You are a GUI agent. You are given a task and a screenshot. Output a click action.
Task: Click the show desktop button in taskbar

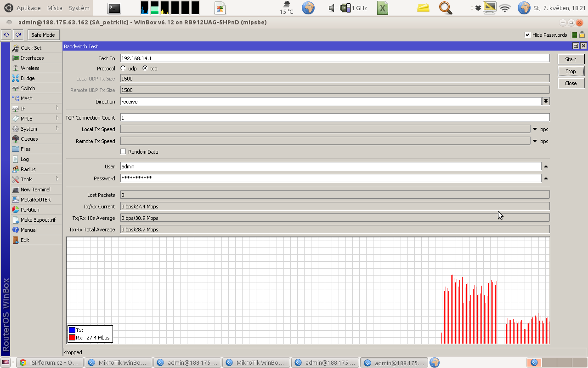pyautogui.click(x=6, y=362)
